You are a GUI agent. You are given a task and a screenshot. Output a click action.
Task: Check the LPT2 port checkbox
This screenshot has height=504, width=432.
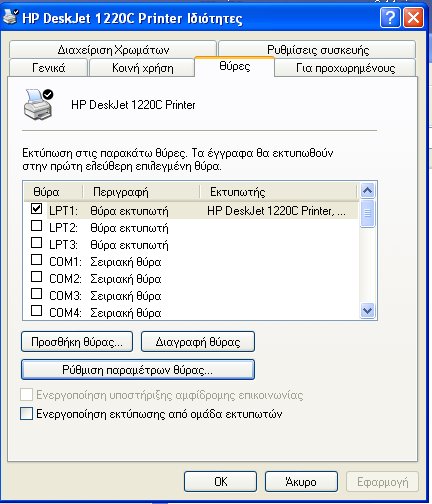[x=36, y=226]
